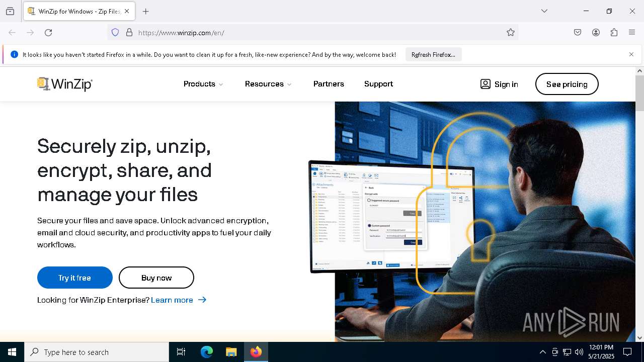The height and width of the screenshot is (362, 644).
Task: Open a new tab with plus button
Action: pos(146,11)
